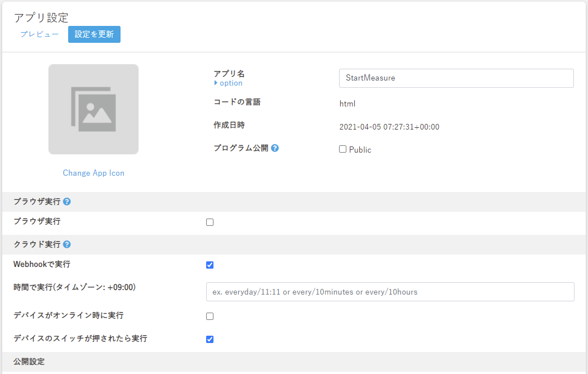588x374 pixels.
Task: Click the html code language value
Action: [x=347, y=104]
